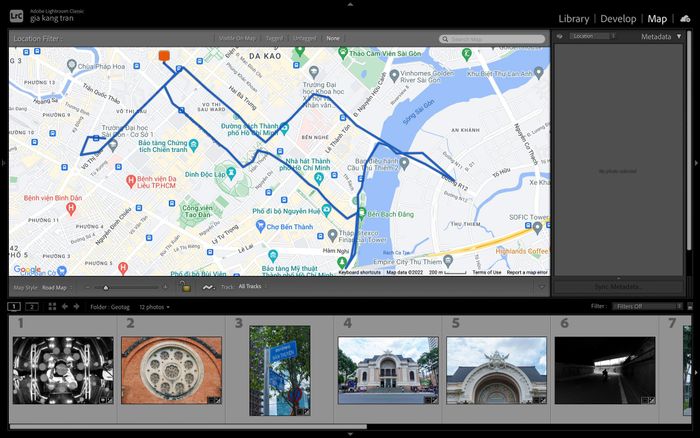Go back with left arrow icon
This screenshot has height=438, width=700.
(65, 306)
